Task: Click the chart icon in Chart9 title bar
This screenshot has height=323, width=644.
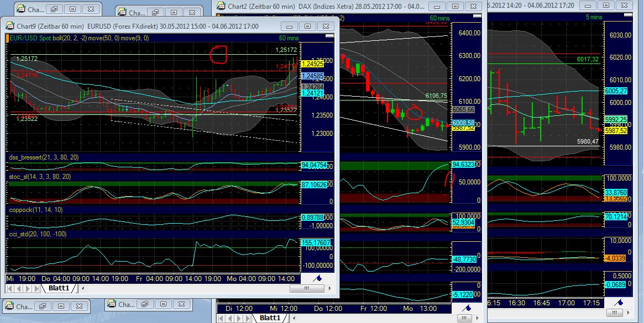Action: coord(9,25)
